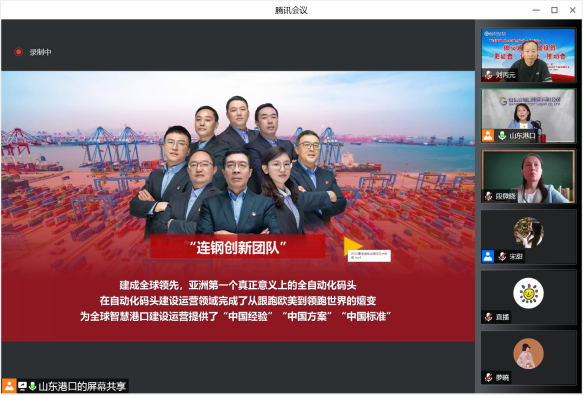Click muted microphone icon next to 段微晓
583x395 pixels.
tap(489, 196)
